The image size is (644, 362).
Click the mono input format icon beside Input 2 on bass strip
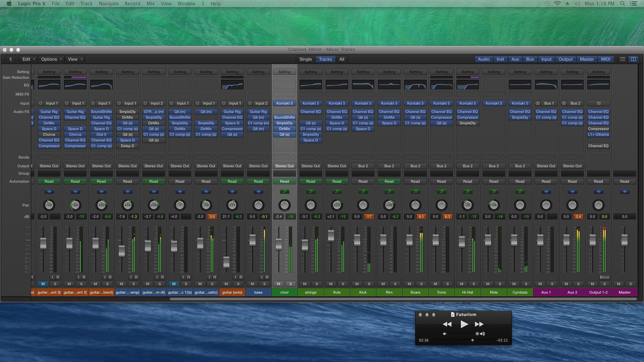click(250, 103)
